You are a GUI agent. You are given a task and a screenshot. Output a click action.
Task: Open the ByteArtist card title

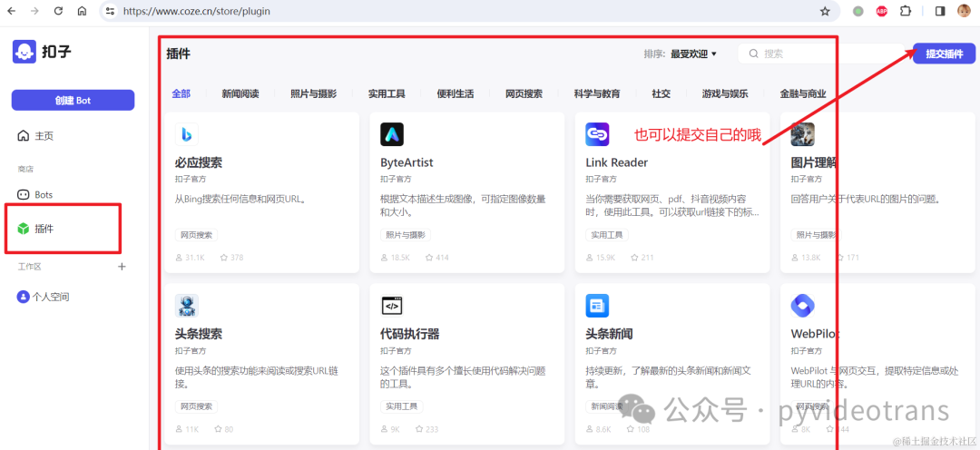tap(407, 162)
